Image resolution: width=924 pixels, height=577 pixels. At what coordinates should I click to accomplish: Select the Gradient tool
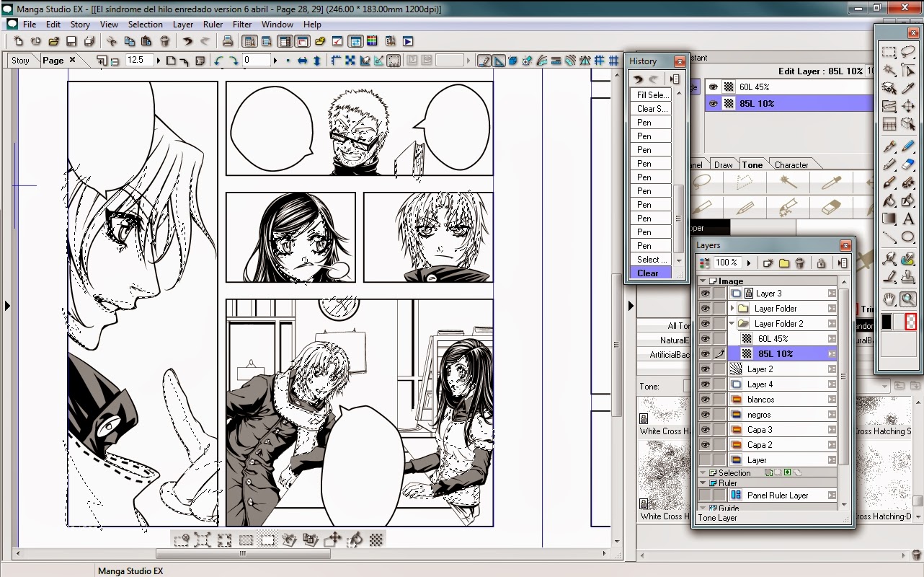point(889,218)
